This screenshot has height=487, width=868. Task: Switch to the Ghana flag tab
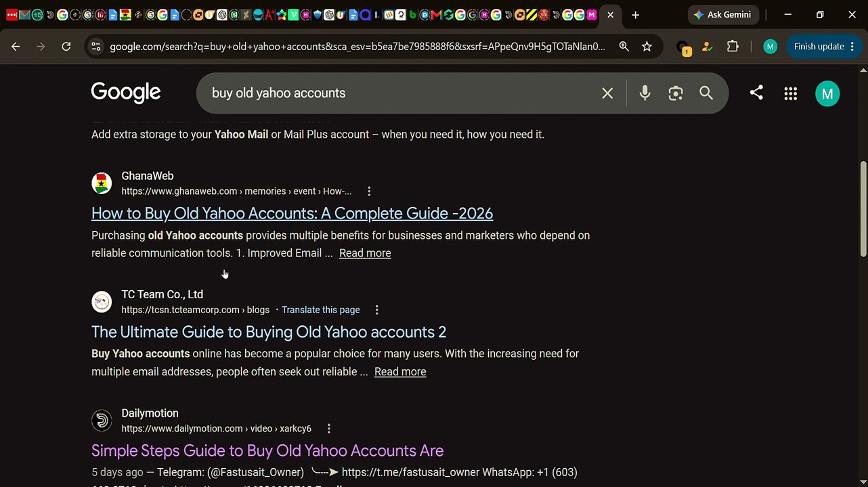tap(125, 15)
